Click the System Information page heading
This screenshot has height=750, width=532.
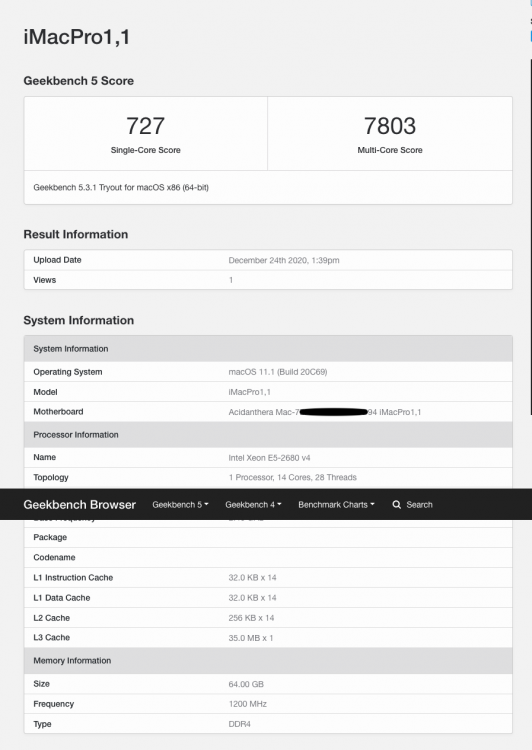pos(78,320)
